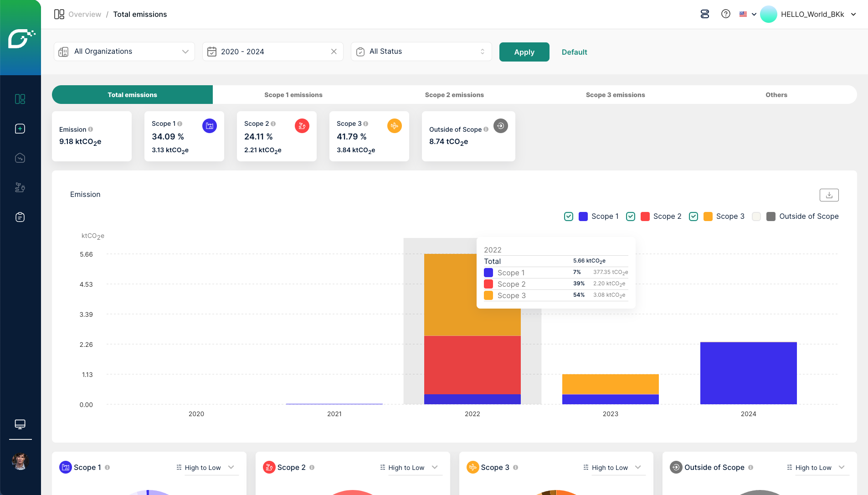
Task: Uncheck the Scope 1 legend checkbox
Action: [569, 217]
